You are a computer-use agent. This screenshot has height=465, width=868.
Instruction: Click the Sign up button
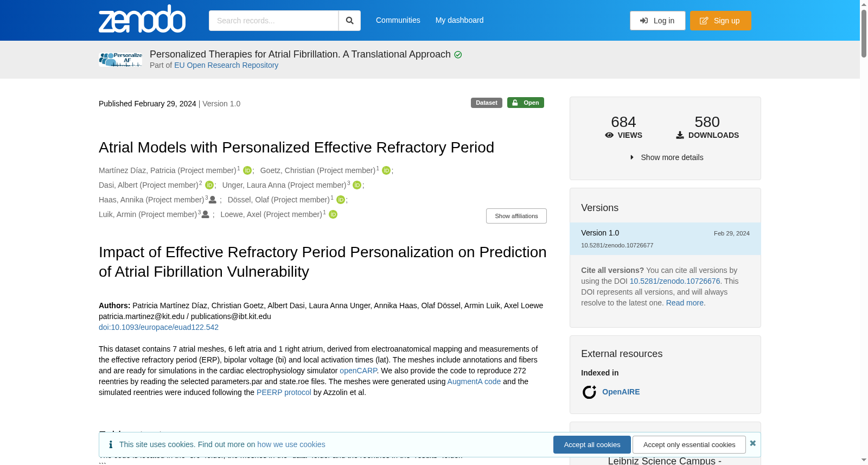[720, 21]
